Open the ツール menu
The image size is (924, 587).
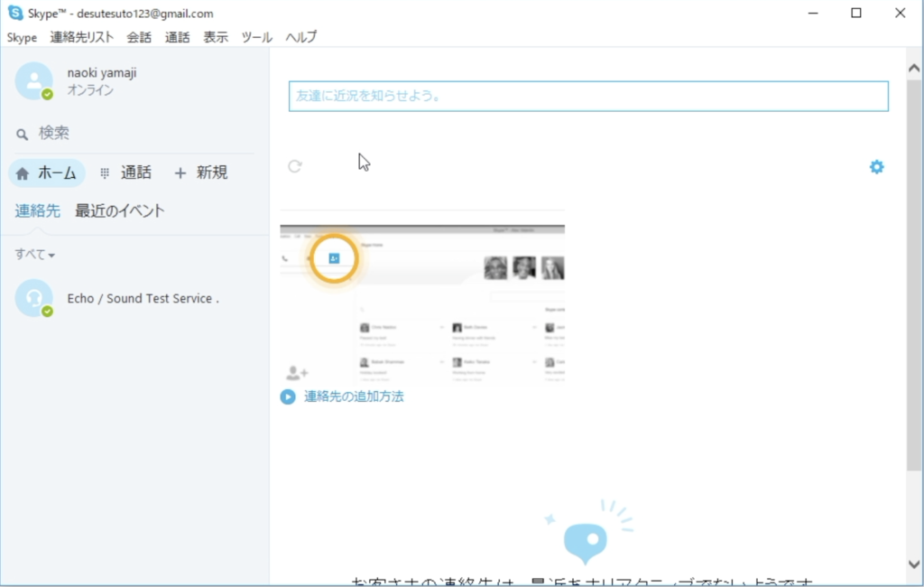pos(256,37)
